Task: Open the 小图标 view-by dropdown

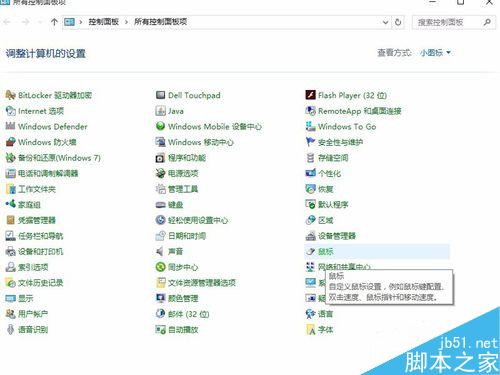Action: click(x=435, y=53)
